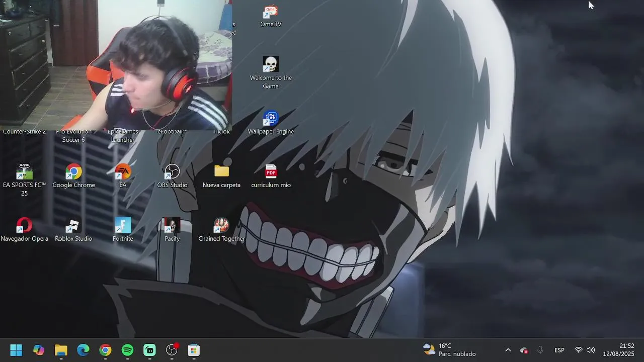Viewport: 644px width, 362px height.
Task: Select Chained Together desktop shortcut
Action: [x=221, y=230]
